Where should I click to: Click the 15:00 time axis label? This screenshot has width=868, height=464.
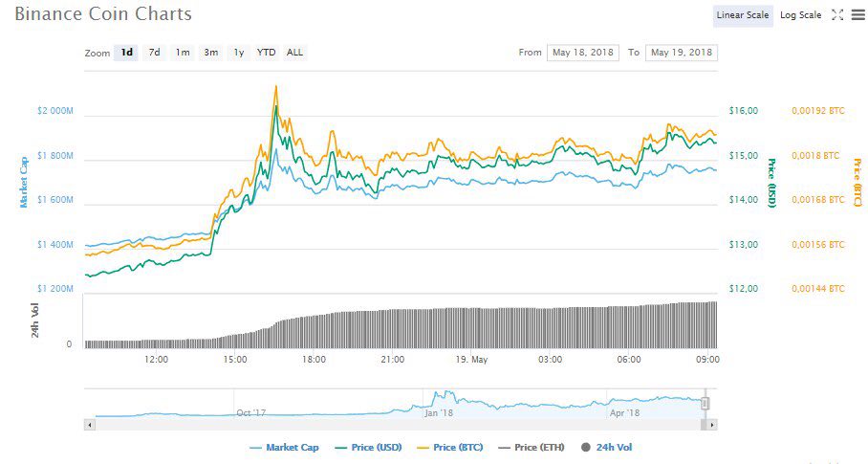[x=235, y=360]
